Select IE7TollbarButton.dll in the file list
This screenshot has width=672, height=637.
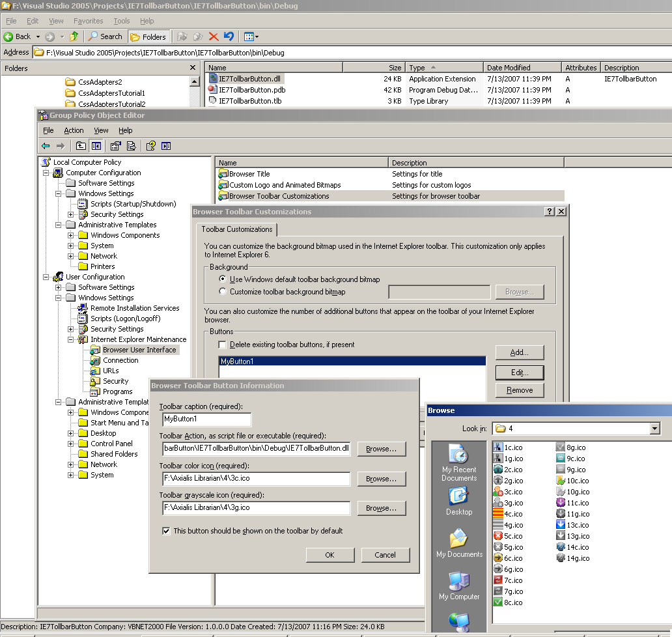[250, 79]
